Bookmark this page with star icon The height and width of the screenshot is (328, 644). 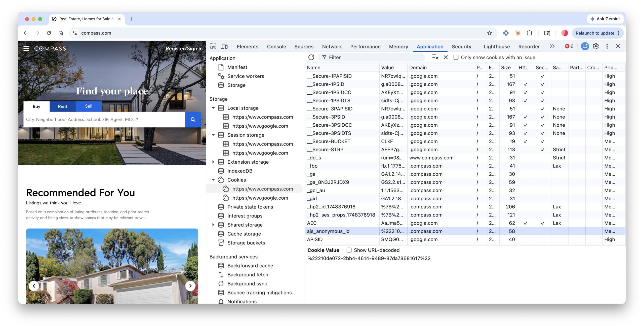[x=489, y=33]
